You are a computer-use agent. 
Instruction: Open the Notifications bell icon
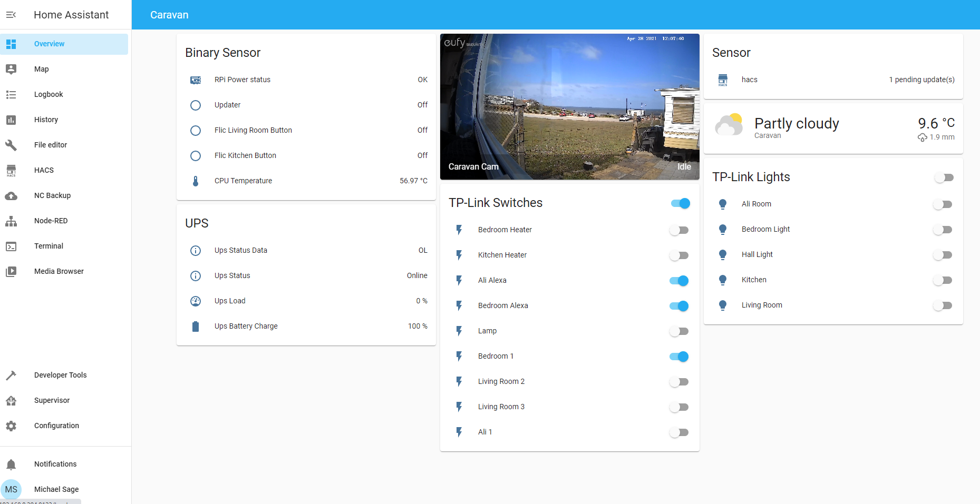tap(11, 464)
